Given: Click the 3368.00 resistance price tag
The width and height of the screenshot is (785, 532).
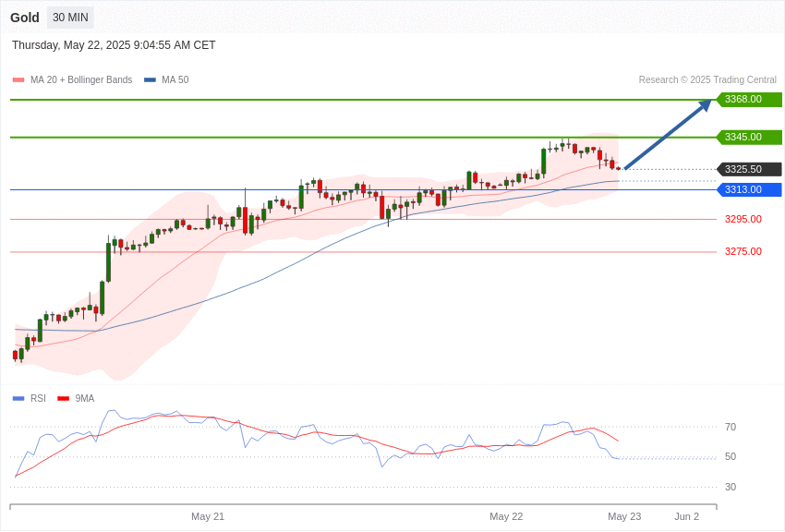Looking at the screenshot, I should pos(749,99).
